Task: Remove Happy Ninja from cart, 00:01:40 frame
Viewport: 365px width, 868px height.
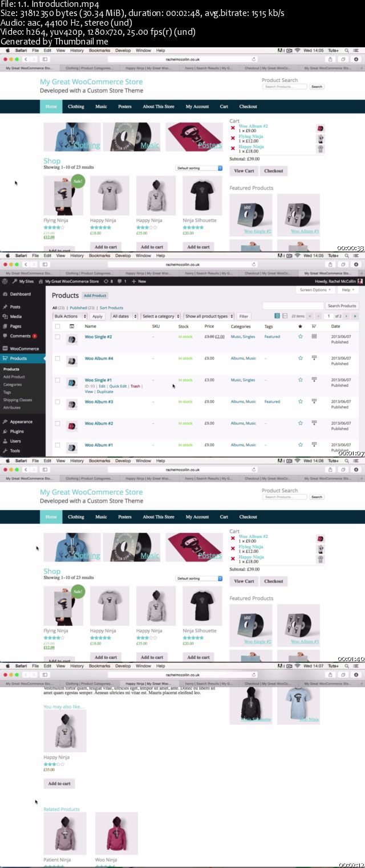Action: tap(233, 559)
